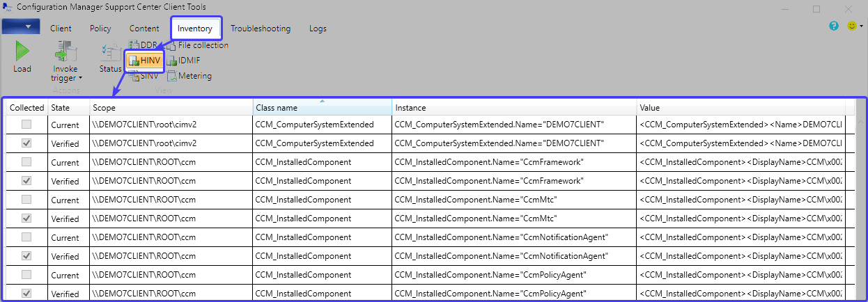
Task: Open the smiley feedback menu
Action: (854, 26)
